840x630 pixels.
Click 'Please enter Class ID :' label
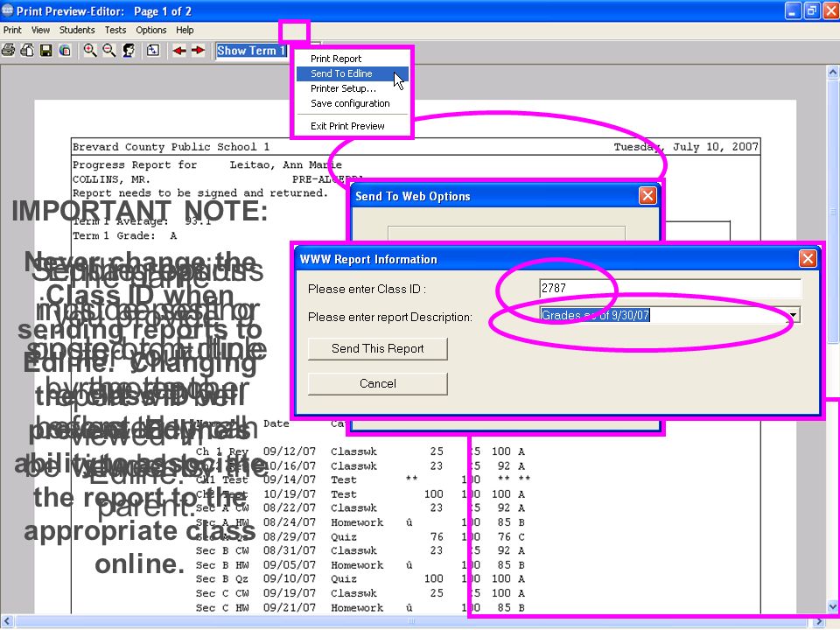(367, 290)
